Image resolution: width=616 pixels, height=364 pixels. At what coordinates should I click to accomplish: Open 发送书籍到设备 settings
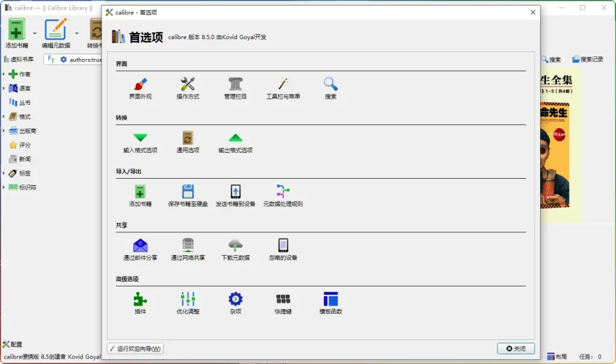235,196
